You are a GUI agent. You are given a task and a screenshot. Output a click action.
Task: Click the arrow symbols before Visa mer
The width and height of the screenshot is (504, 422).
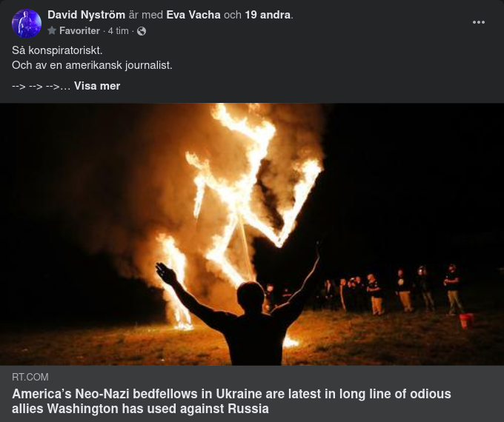(x=41, y=87)
